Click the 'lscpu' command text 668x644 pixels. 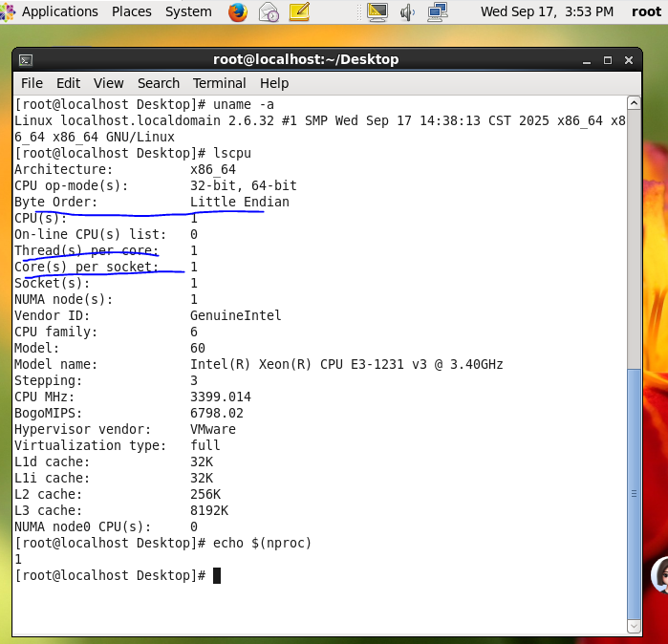(x=232, y=154)
